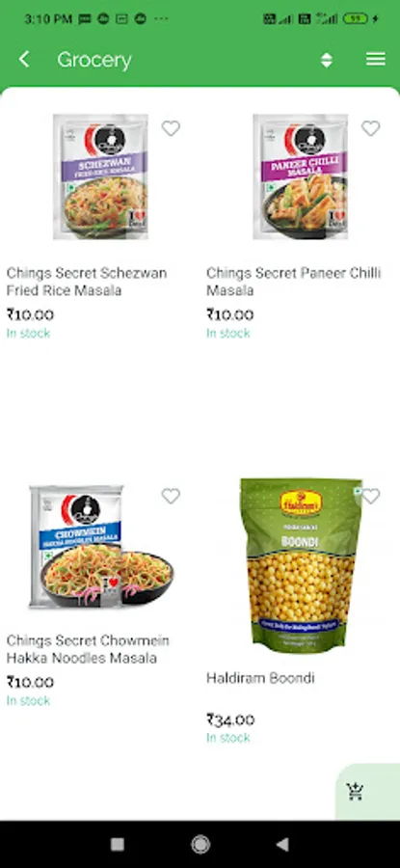Image resolution: width=400 pixels, height=868 pixels.
Task: Open the Schezwan Fried Rice Masala product image
Action: [100, 176]
